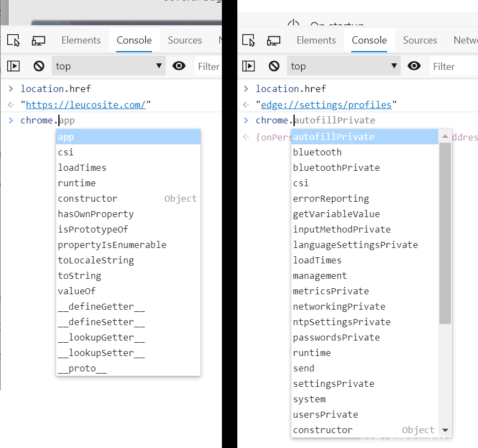The image size is (478, 448).
Task: Select passwordsPrivate from autocomplete list
Action: coord(336,337)
